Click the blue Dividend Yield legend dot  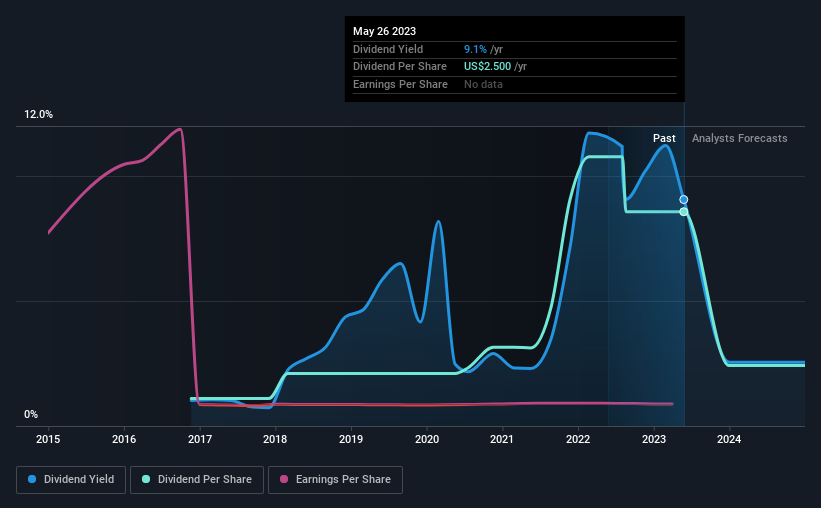click(x=32, y=479)
